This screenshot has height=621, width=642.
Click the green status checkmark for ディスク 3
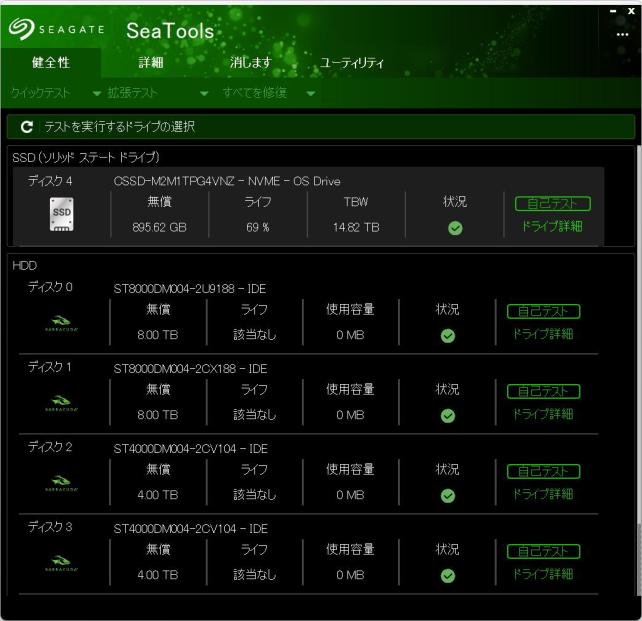448,576
